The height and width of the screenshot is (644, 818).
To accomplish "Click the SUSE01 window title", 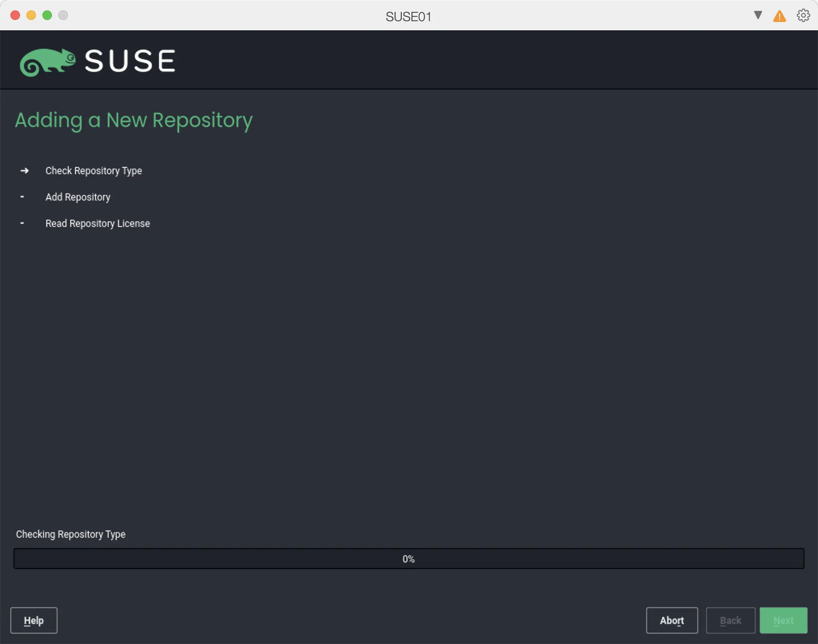I will 408,16.
